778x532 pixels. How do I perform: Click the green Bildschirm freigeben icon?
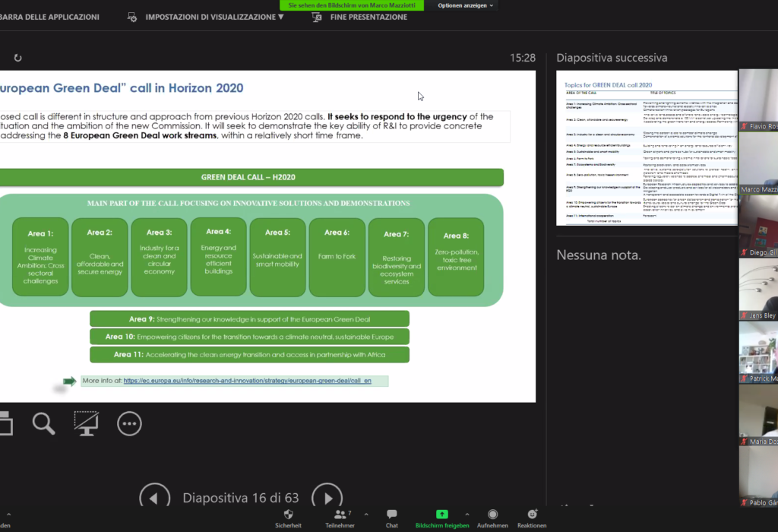[441, 515]
